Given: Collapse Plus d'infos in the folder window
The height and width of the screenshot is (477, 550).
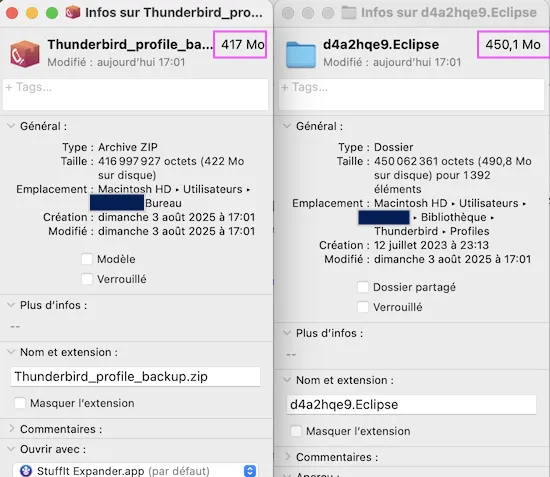Looking at the screenshot, I should click(x=287, y=333).
